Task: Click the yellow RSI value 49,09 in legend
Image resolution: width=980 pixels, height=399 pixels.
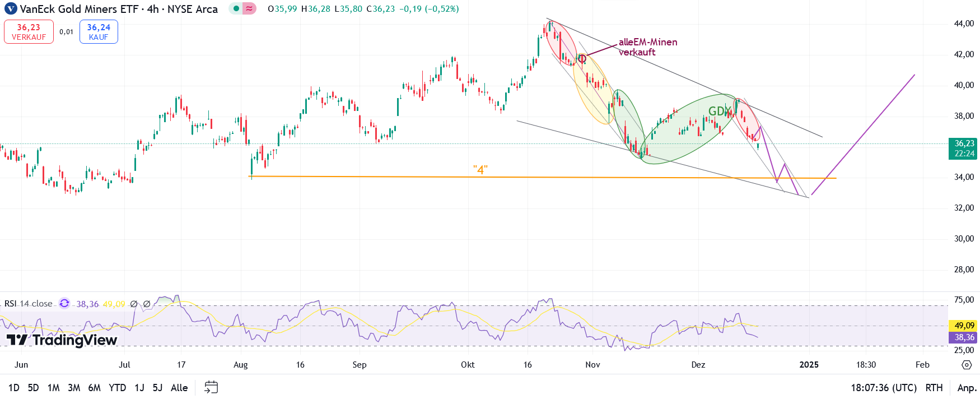Action: [114, 304]
